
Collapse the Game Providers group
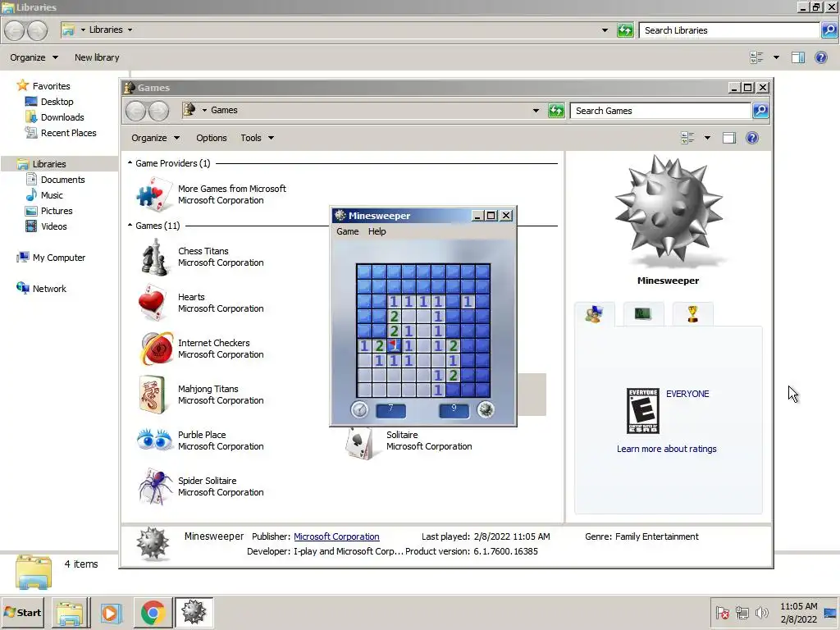tap(130, 163)
